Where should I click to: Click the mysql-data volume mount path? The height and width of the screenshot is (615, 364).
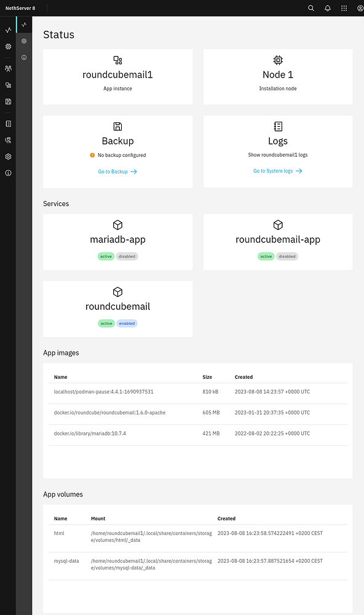(151, 565)
